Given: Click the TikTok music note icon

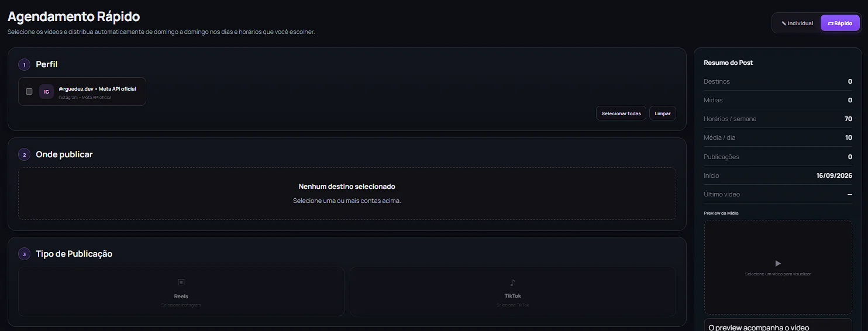Looking at the screenshot, I should click(513, 282).
